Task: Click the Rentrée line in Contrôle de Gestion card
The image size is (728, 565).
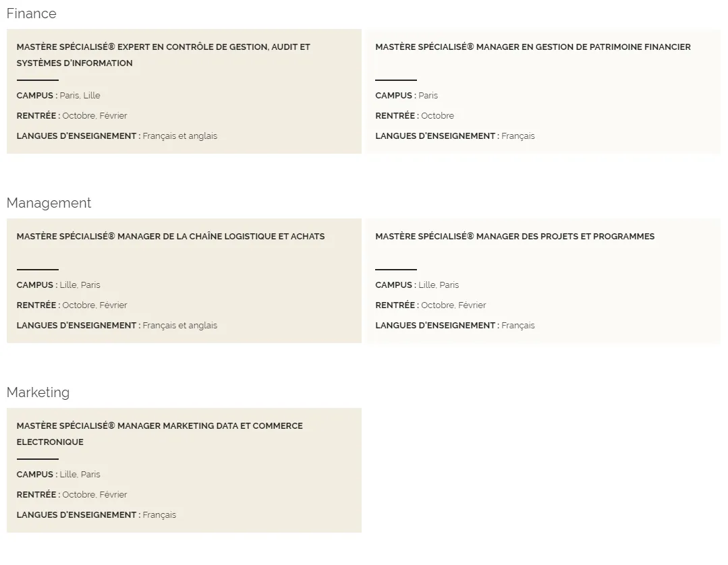Action: (72, 116)
